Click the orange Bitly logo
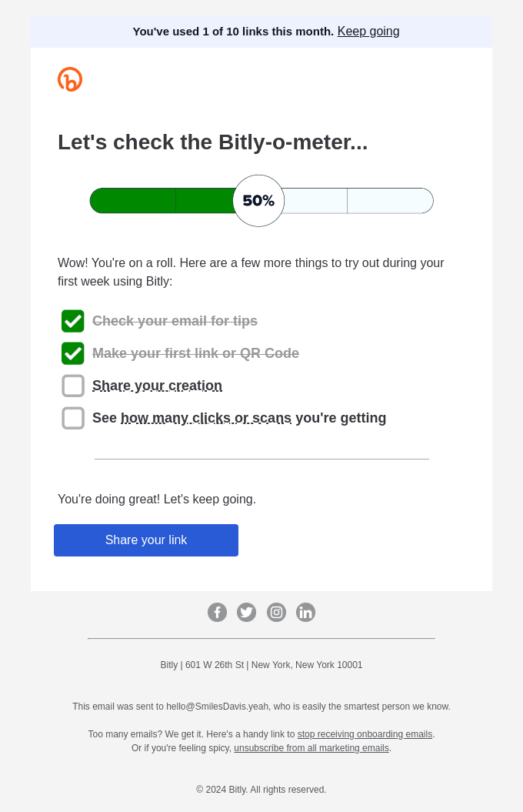This screenshot has height=812, width=523. pos(70,79)
